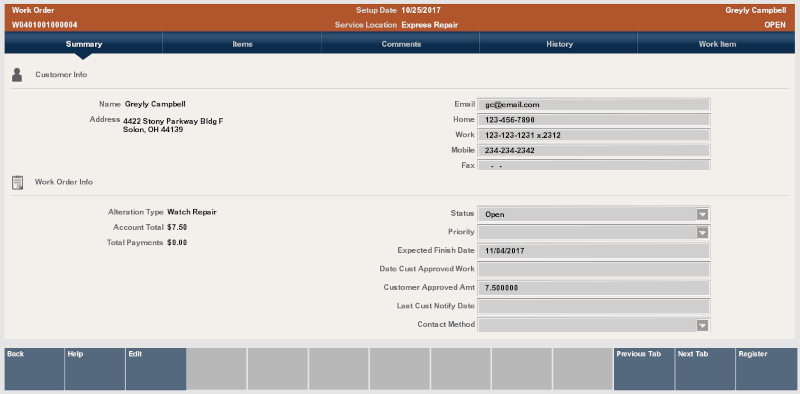Click the OPEN status in the header
The height and width of the screenshot is (394, 800).
[775, 25]
